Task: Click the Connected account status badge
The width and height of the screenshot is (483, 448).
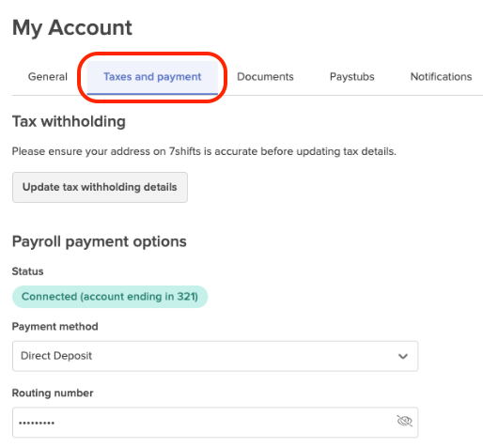Action: coord(110,297)
